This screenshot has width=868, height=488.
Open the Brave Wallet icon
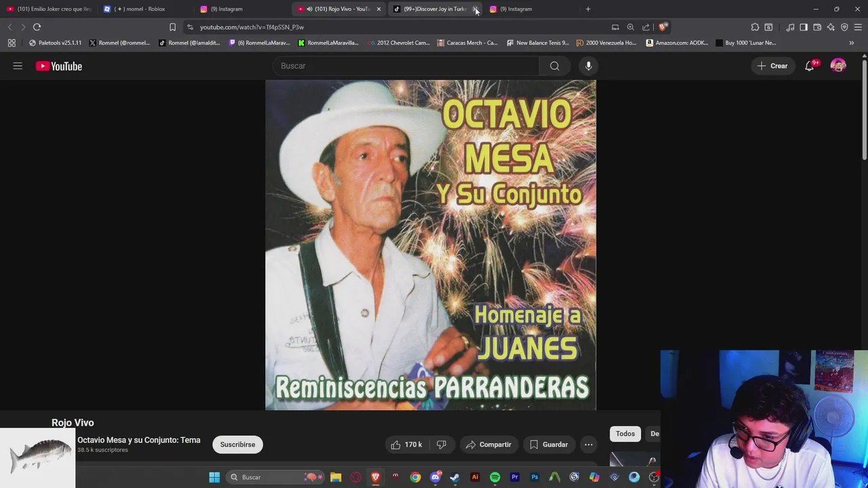click(817, 27)
